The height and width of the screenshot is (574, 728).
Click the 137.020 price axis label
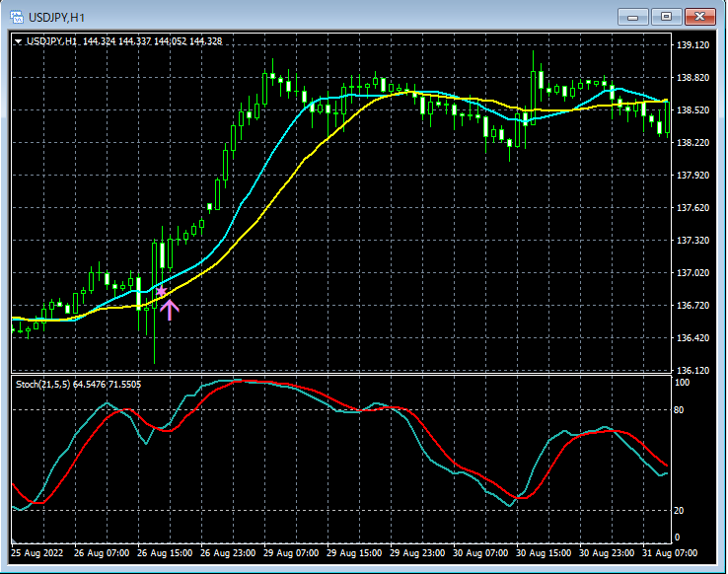coord(692,272)
